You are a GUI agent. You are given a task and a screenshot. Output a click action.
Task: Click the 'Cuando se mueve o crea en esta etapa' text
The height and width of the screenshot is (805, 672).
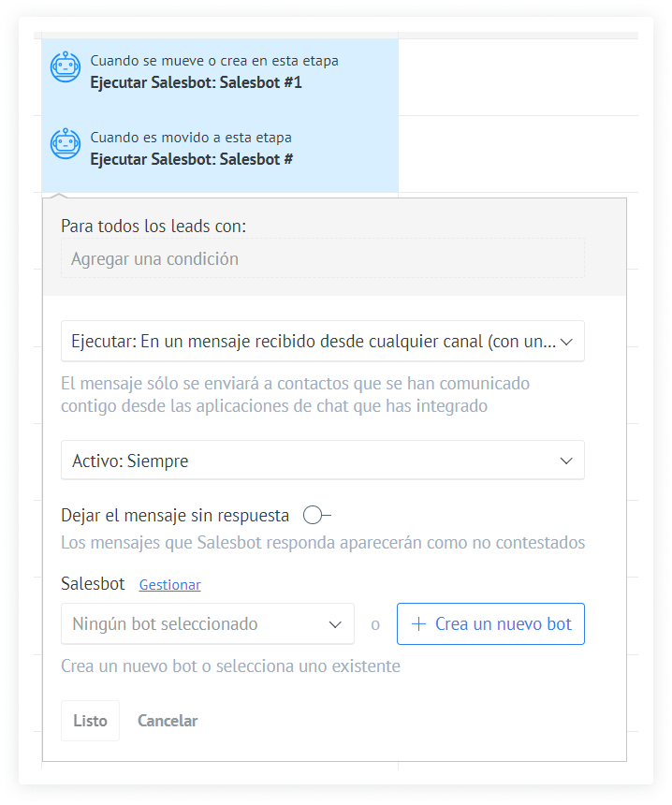pos(214,61)
